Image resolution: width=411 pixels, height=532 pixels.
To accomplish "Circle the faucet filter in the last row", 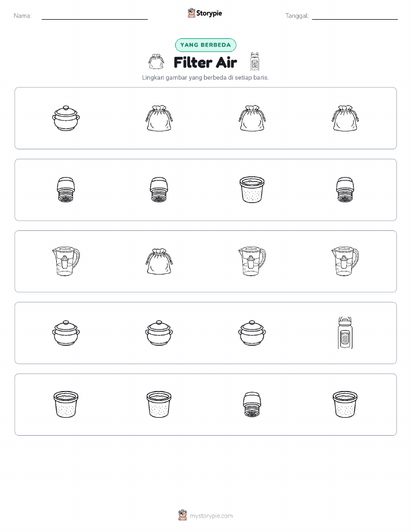I will (252, 404).
